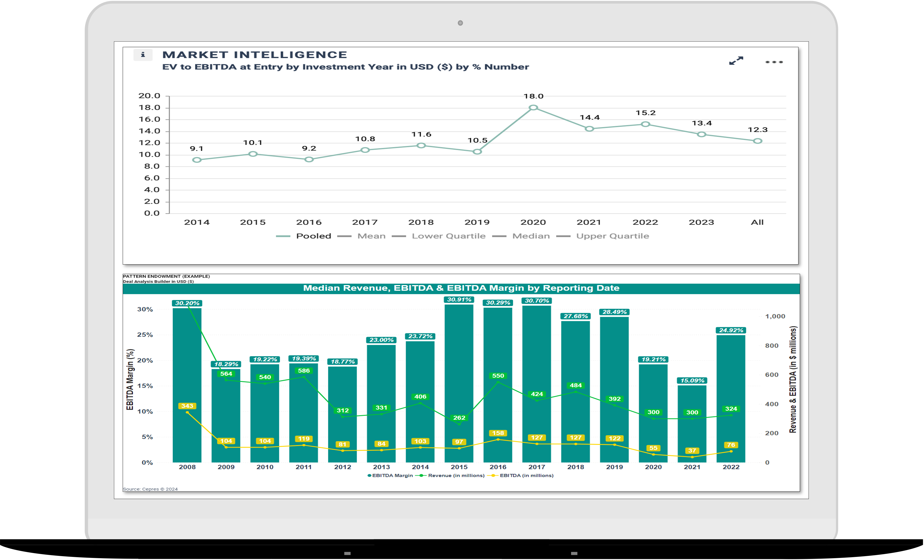Open the three-dots more options menu
The width and height of the screenshot is (924, 560).
pos(774,62)
